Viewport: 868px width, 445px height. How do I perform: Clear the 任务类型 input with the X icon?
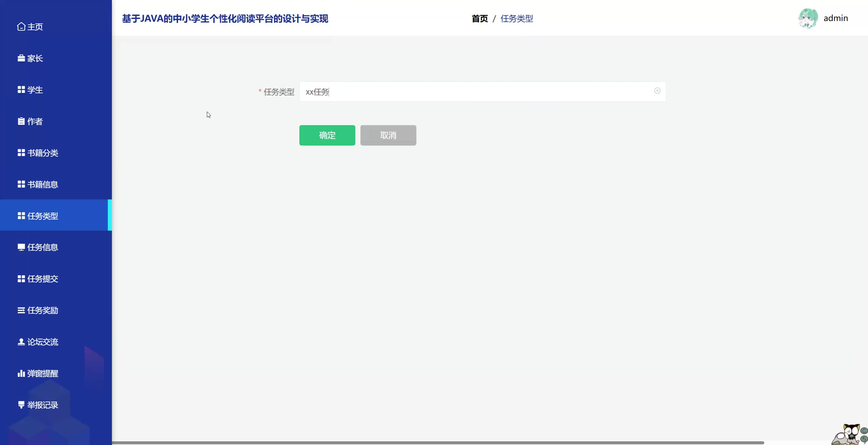click(x=657, y=91)
